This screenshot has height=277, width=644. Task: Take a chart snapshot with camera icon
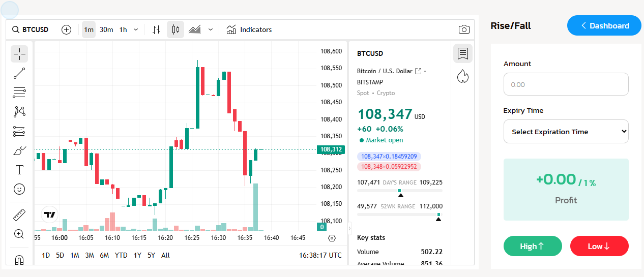tap(464, 29)
